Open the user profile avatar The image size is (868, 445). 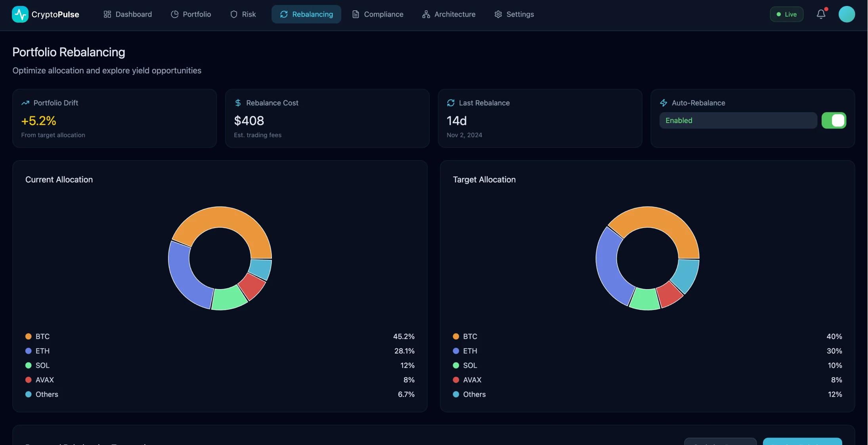coord(847,14)
